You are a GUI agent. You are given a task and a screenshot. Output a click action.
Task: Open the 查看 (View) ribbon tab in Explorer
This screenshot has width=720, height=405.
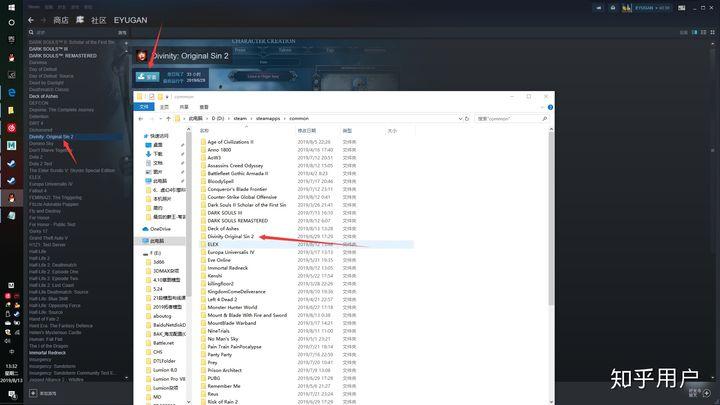click(x=204, y=107)
